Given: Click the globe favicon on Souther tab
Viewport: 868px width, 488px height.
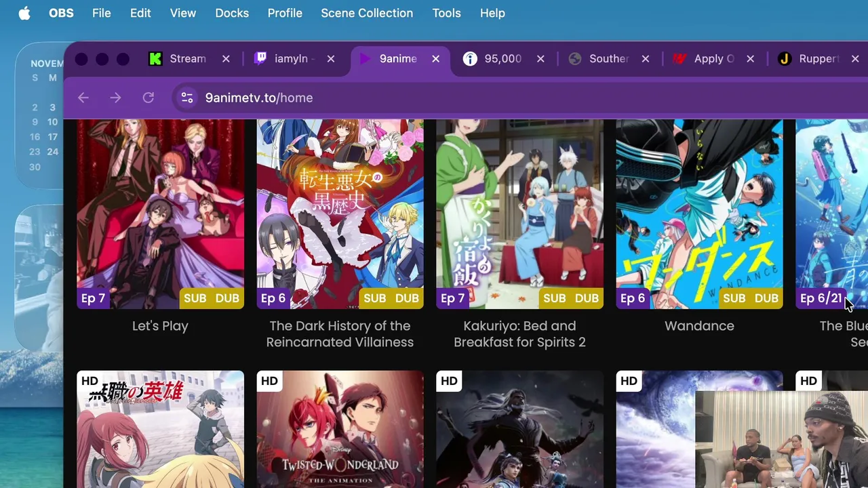Looking at the screenshot, I should point(575,59).
